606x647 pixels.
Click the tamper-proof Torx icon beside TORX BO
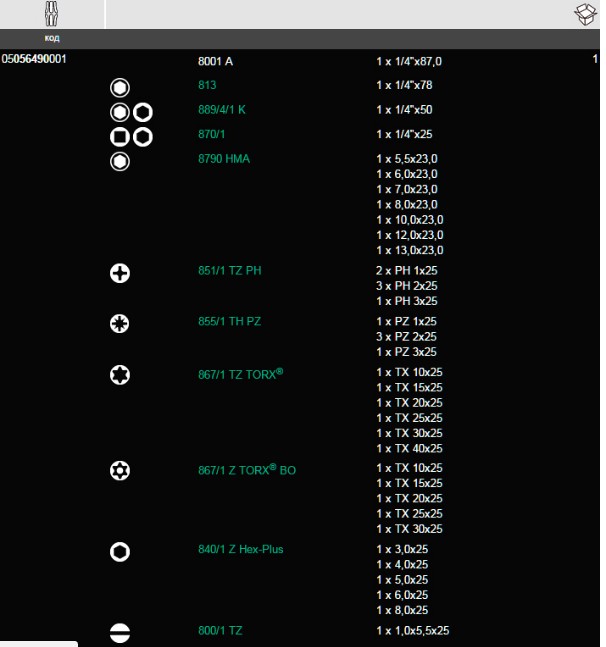(x=120, y=470)
